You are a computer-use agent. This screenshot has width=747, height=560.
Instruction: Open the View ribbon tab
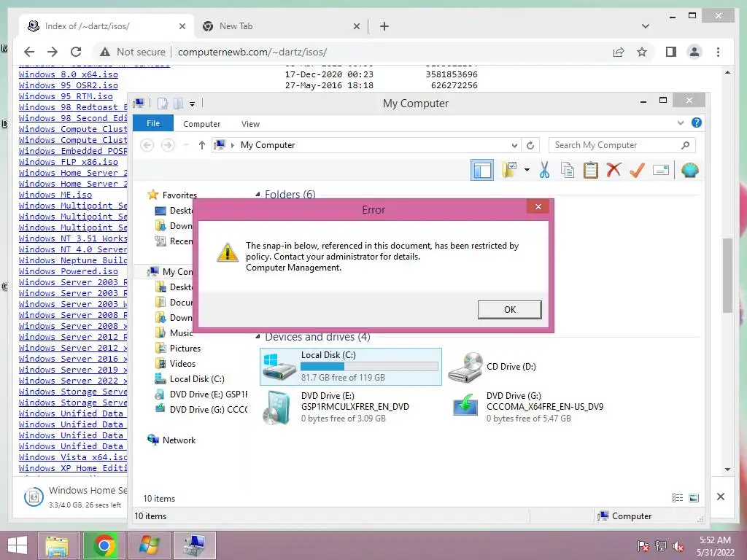(x=250, y=124)
